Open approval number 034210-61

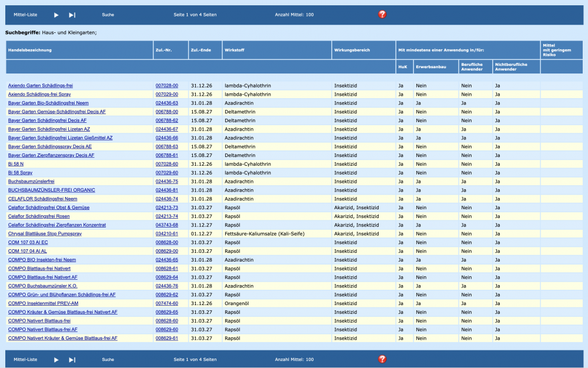pos(167,234)
